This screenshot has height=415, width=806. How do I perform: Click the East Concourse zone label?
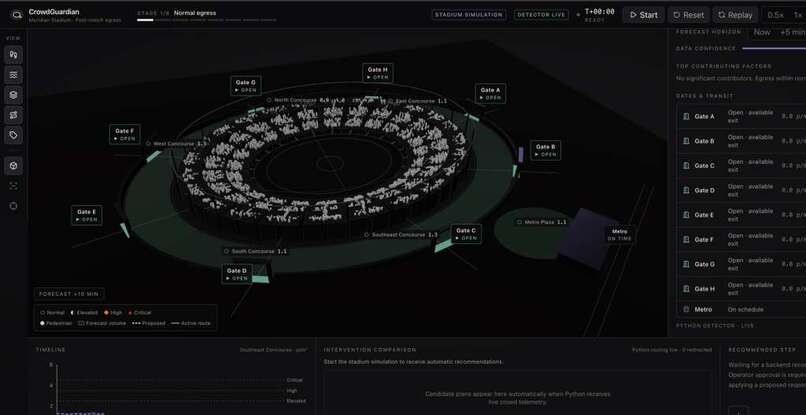click(x=417, y=101)
